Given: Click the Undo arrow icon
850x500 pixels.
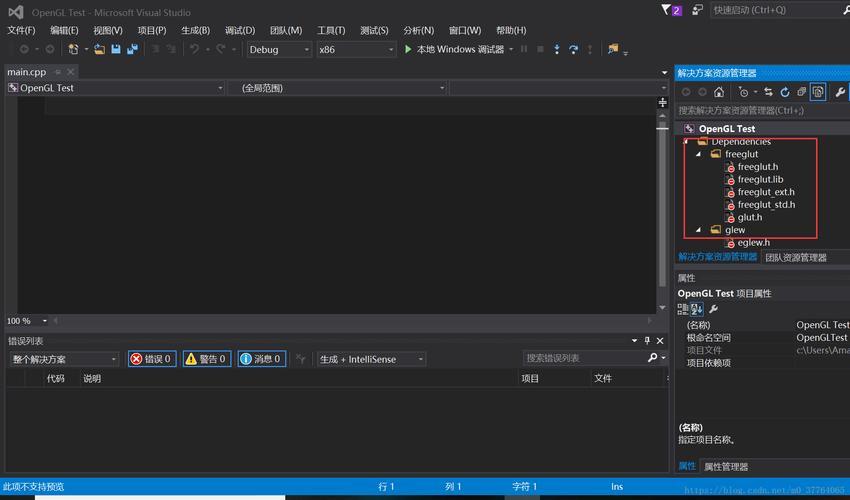Looking at the screenshot, I should (194, 49).
